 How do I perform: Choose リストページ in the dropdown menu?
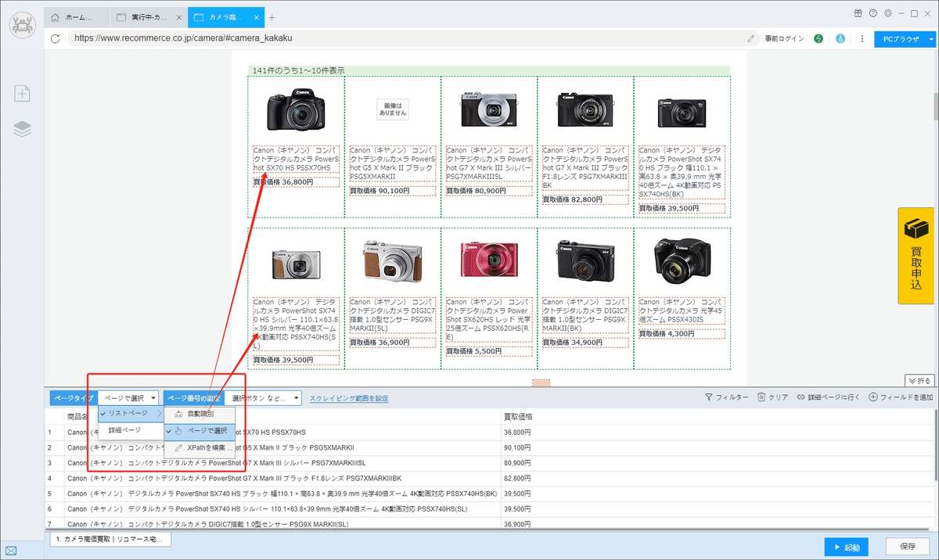131,413
